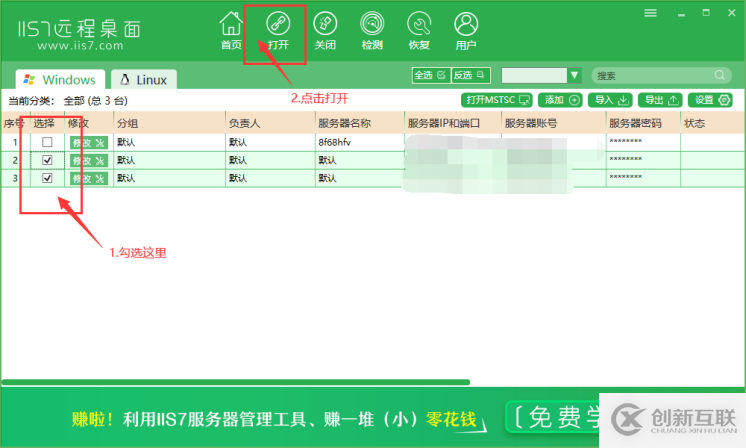Check the select box for row 1
The image size is (746, 448).
pos(47,142)
